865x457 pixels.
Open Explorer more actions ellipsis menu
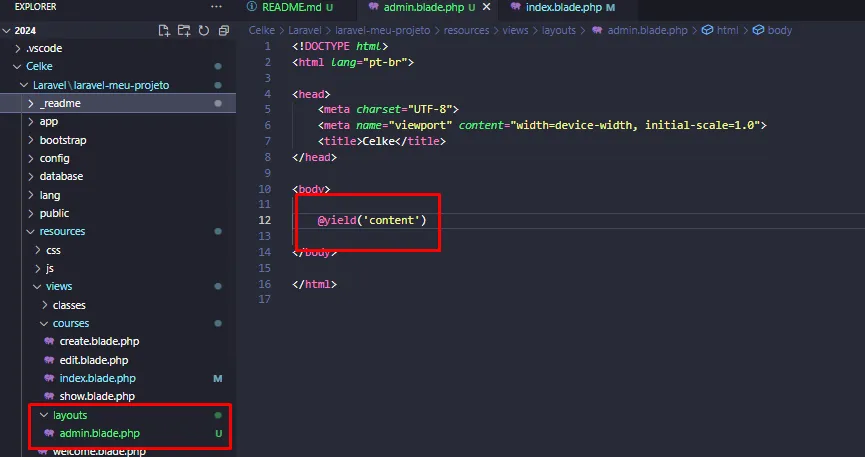[216, 7]
